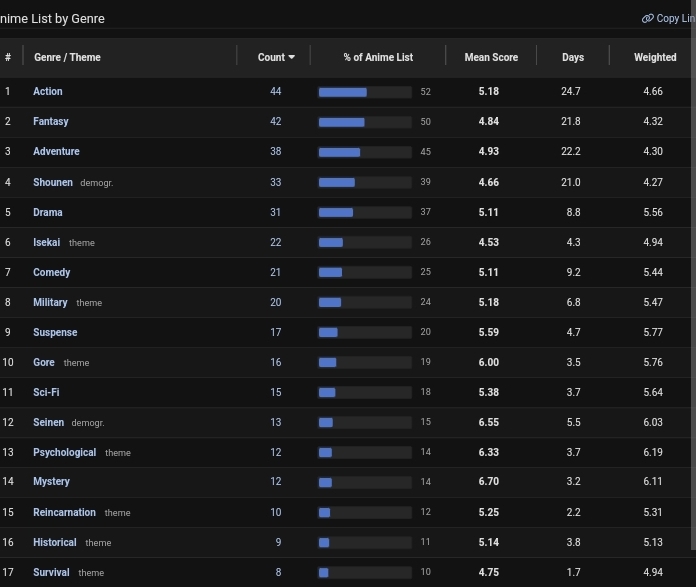Click count 44 for Action row

point(275,91)
